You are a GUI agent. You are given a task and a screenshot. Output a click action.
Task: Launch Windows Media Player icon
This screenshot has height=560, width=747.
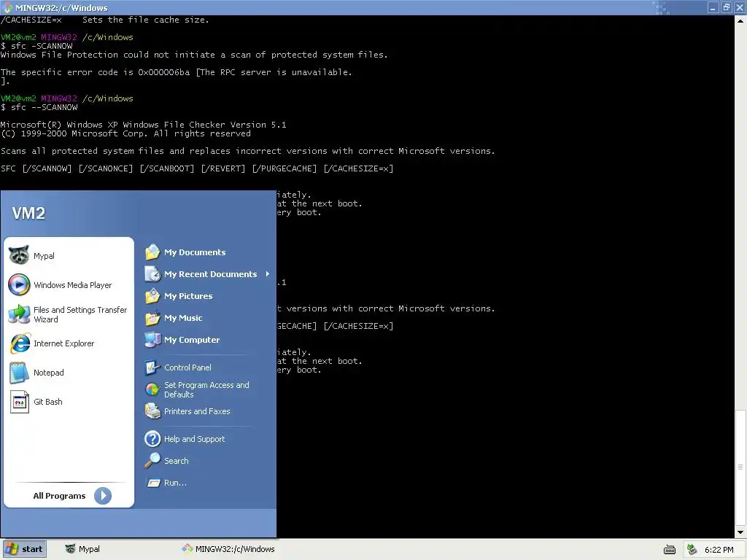(19, 285)
